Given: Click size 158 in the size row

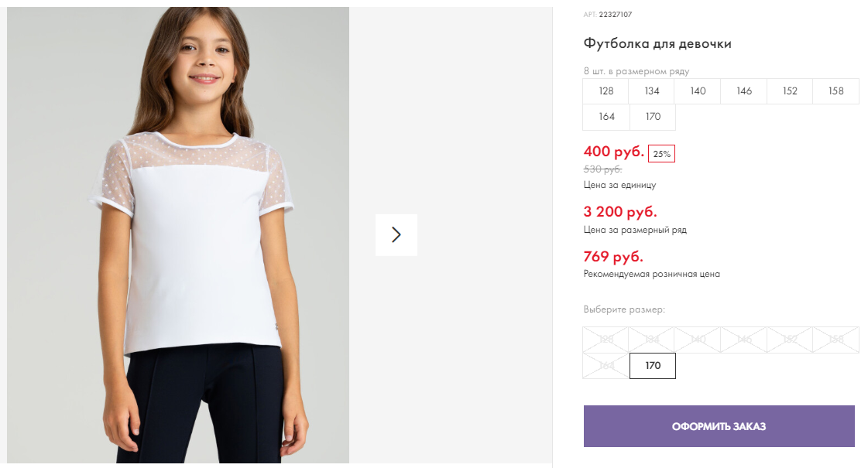Looking at the screenshot, I should point(836,91).
